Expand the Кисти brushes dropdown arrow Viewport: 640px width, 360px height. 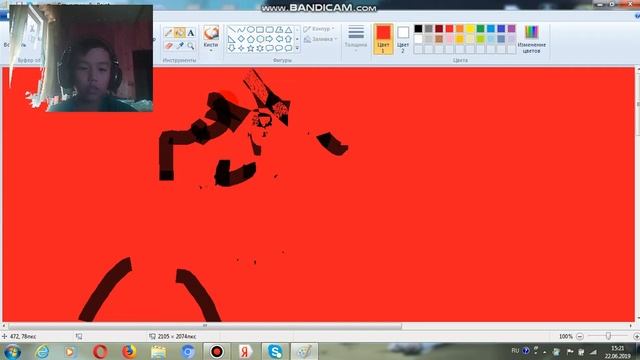(211, 50)
